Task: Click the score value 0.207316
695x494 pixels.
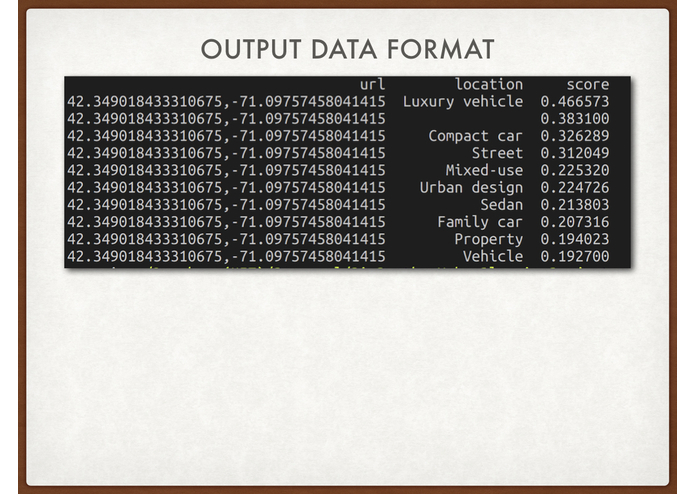Action: [x=575, y=222]
